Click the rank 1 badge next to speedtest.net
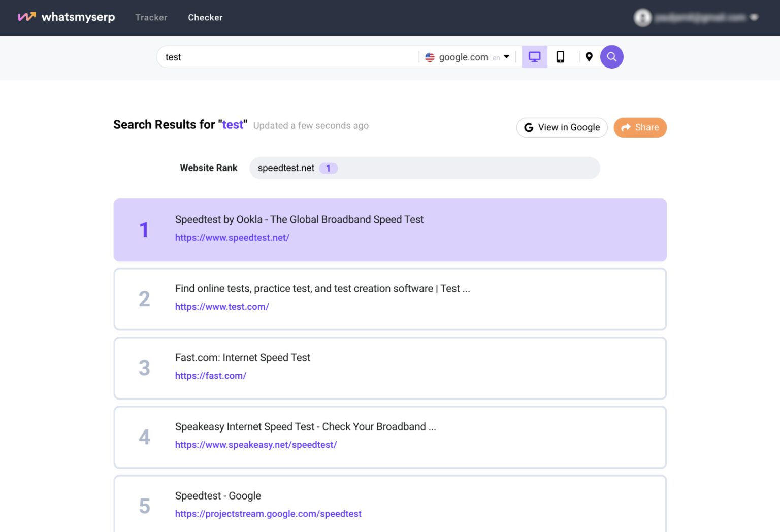 pyautogui.click(x=328, y=168)
